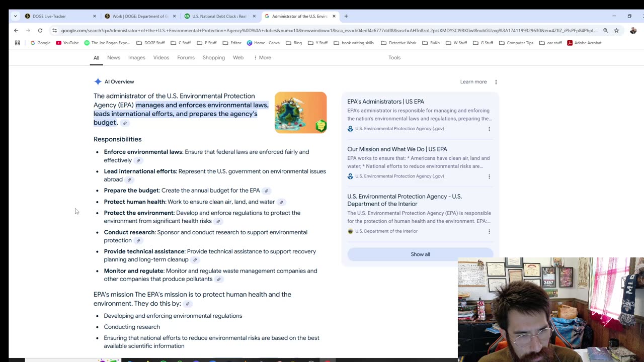Select the Forums search tab
The height and width of the screenshot is (362, 644).
[186, 57]
